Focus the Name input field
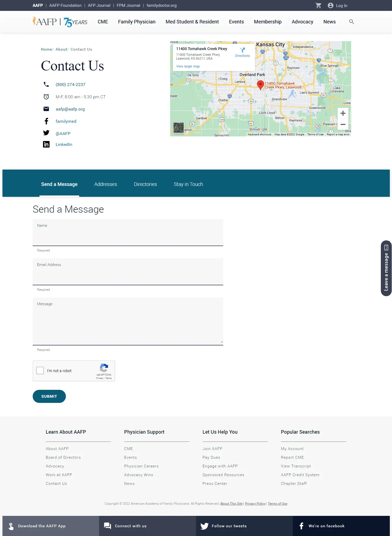 point(128,232)
